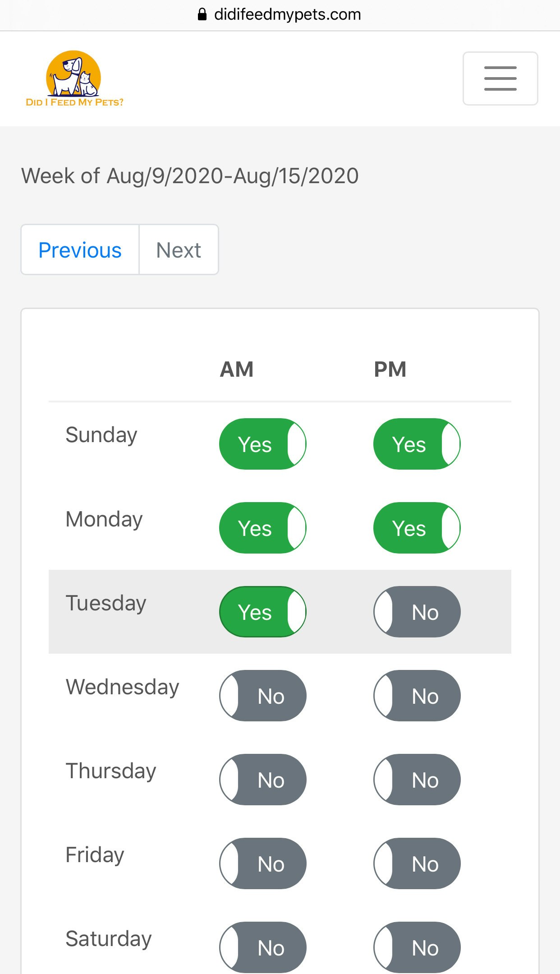Mark Tuesday PM as fed
Screen dimensions: 560x974
click(x=417, y=612)
